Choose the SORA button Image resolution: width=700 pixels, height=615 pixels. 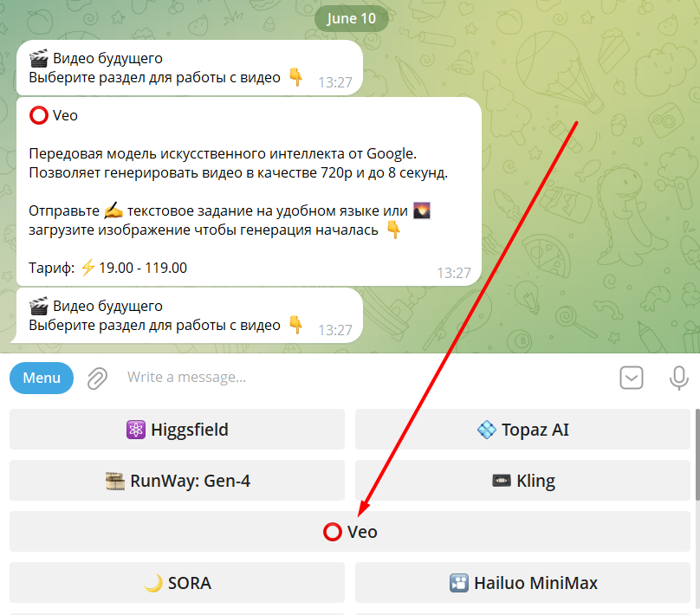[177, 583]
